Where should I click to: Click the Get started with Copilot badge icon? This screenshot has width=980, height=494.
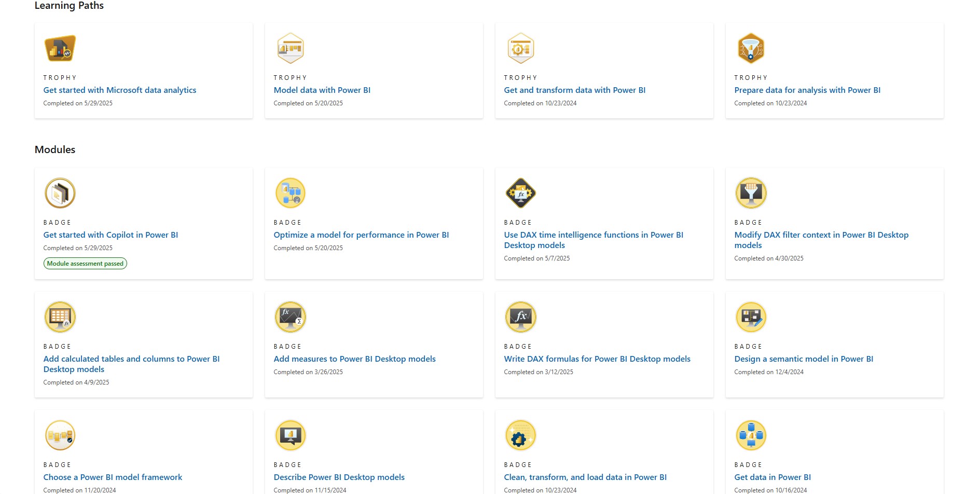(x=60, y=193)
